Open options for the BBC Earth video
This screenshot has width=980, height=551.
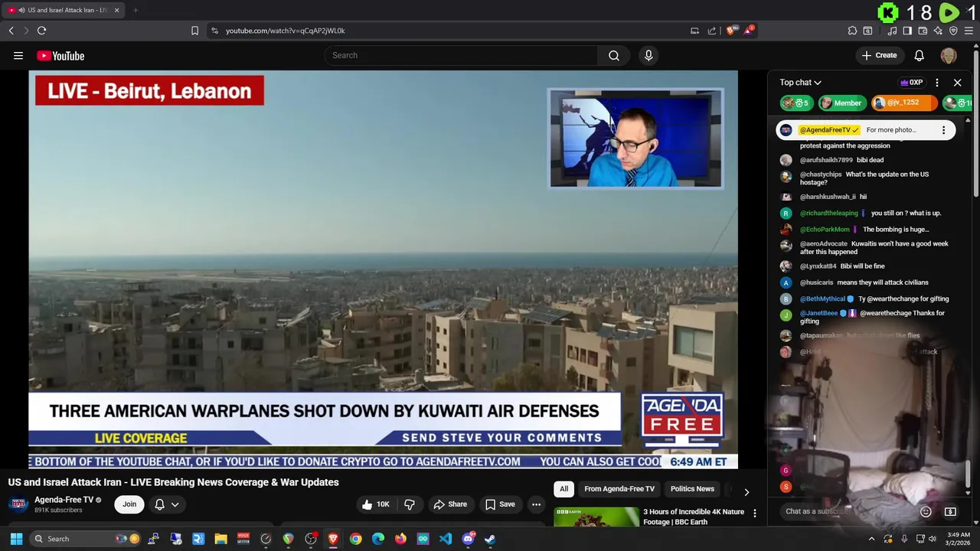tap(755, 514)
